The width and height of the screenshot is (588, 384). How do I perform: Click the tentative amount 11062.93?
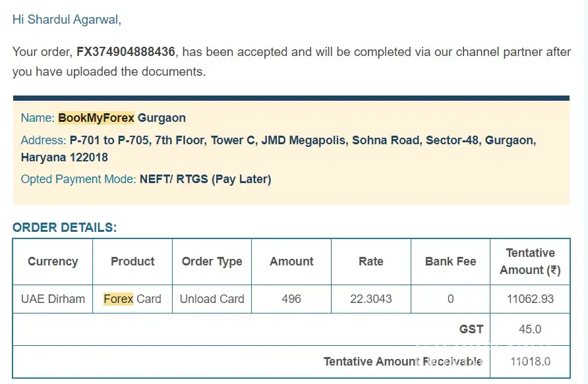pyautogui.click(x=530, y=299)
